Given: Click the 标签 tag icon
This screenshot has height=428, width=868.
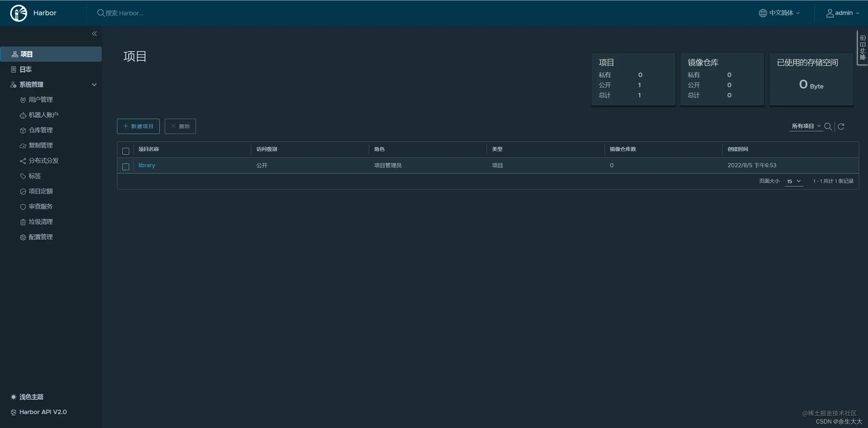Looking at the screenshot, I should pyautogui.click(x=23, y=176).
